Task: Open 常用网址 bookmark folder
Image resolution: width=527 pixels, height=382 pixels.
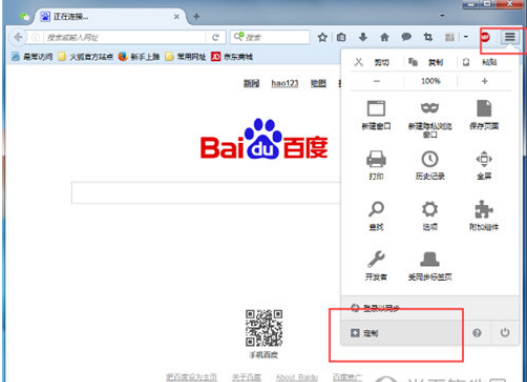Action: click(x=186, y=57)
